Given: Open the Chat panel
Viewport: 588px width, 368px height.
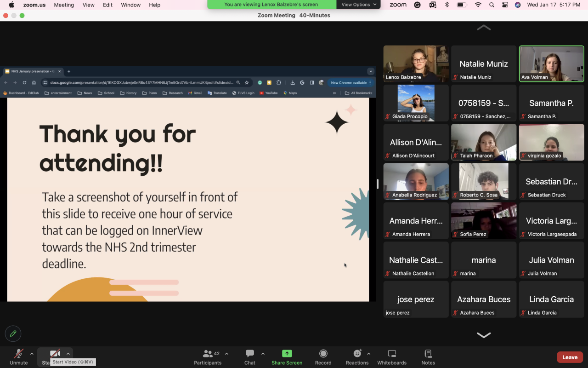Looking at the screenshot, I should pos(249,356).
